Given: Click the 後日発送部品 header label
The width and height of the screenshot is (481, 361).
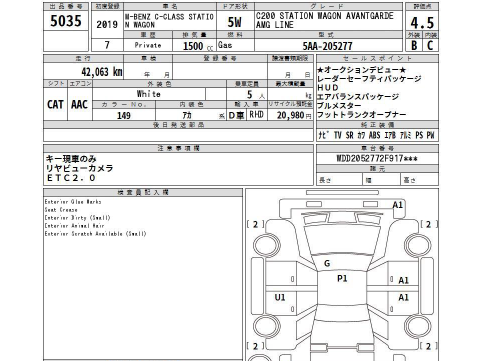Looking at the screenshot, I should (178, 125).
